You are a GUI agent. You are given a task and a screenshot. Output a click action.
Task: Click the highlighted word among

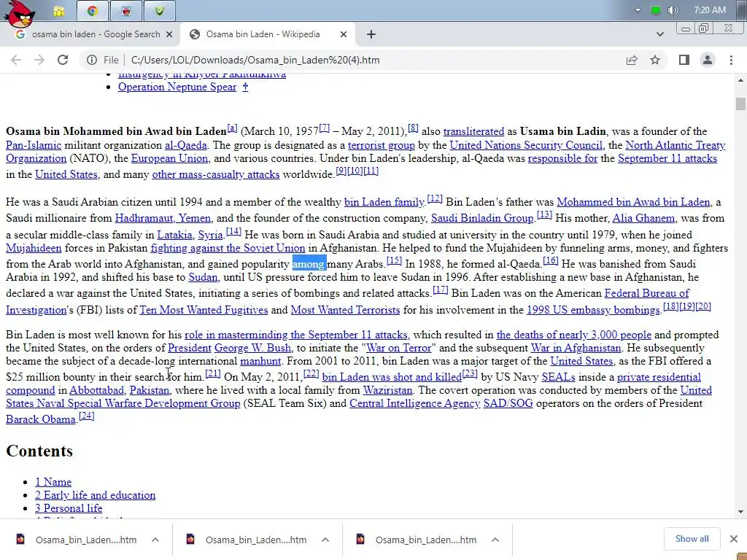[x=309, y=264]
